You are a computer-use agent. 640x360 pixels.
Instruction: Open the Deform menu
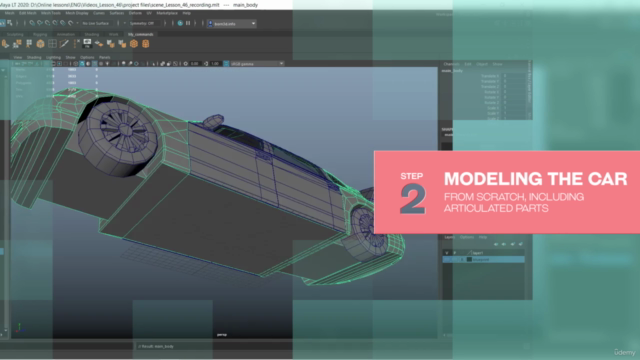(x=135, y=13)
